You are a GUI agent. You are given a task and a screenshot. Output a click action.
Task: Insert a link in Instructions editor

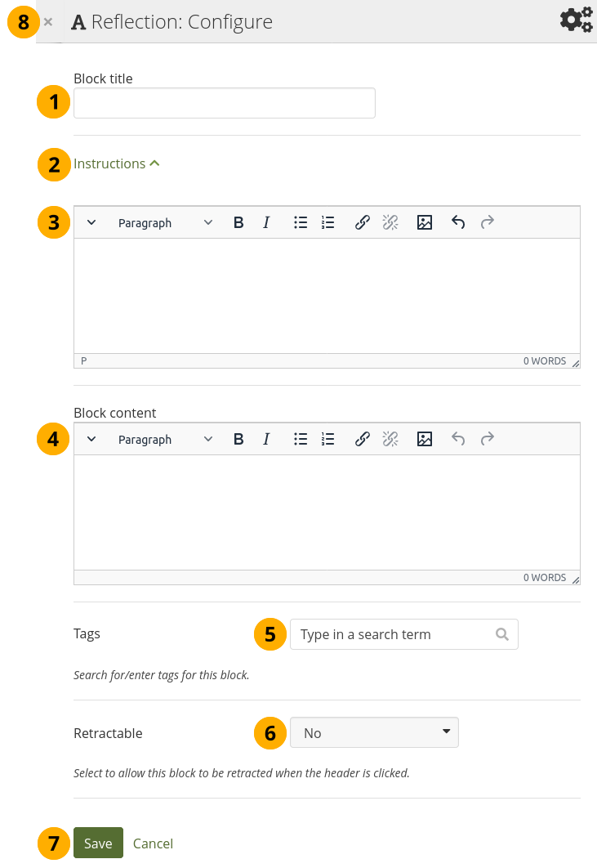click(363, 222)
